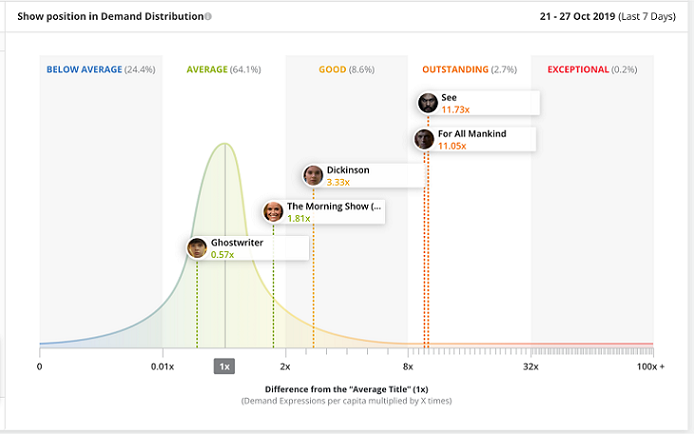Click the Ghostwriter 0.57x value
Viewport: 694px width, 434px height.
(222, 255)
